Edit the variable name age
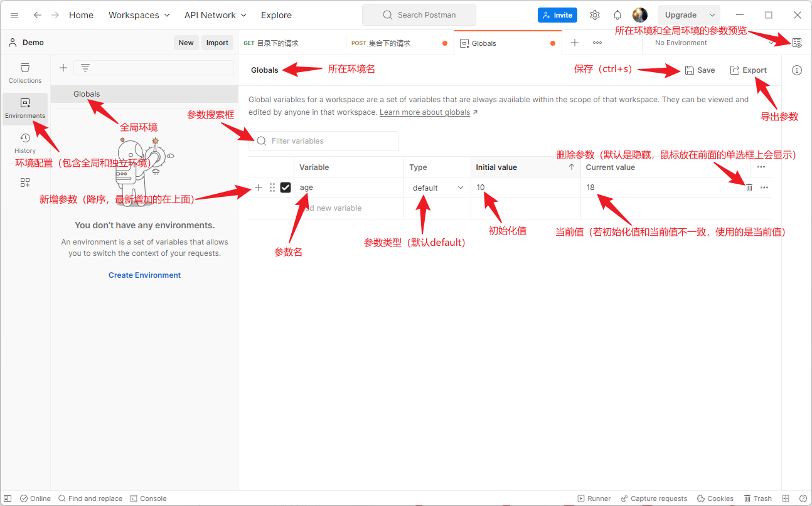This screenshot has width=812, height=506. [x=349, y=187]
